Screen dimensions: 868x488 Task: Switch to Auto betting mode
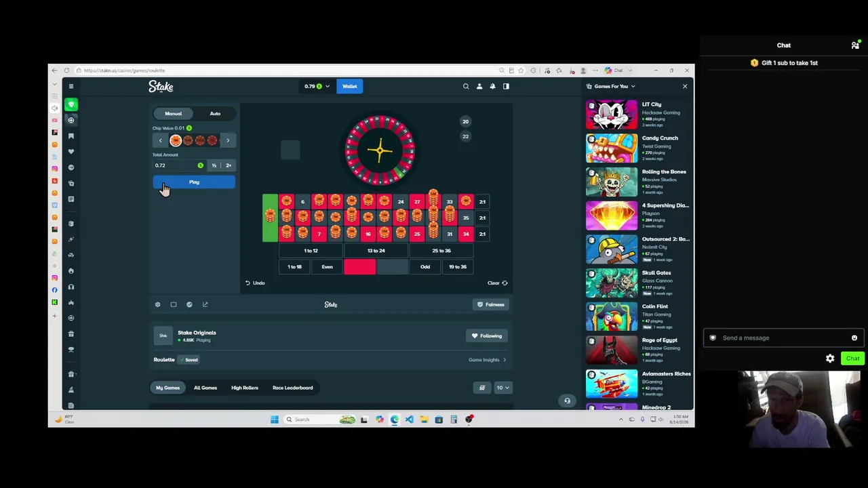pos(215,114)
